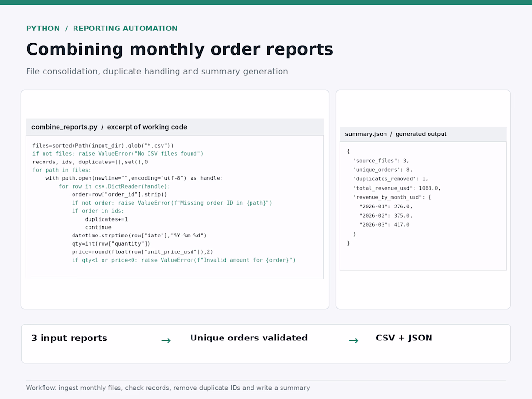Click the "CSV + JSON" step label
Viewport: 532px width, 399px height.
tap(404, 338)
